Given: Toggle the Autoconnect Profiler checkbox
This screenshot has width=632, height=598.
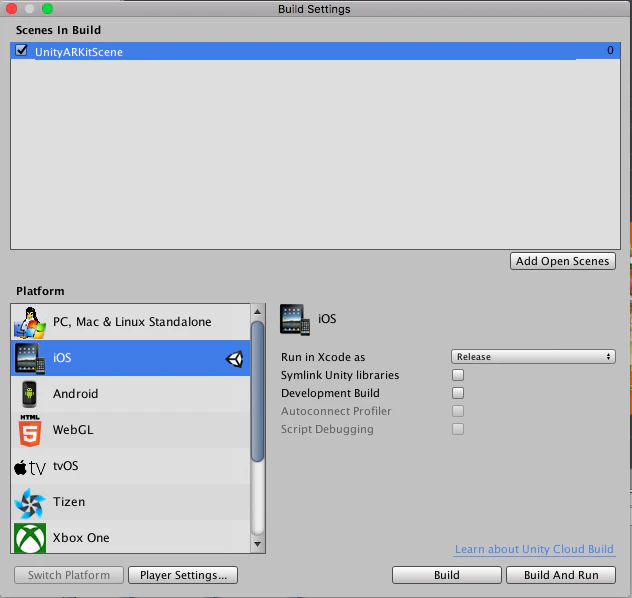Looking at the screenshot, I should tap(458, 411).
